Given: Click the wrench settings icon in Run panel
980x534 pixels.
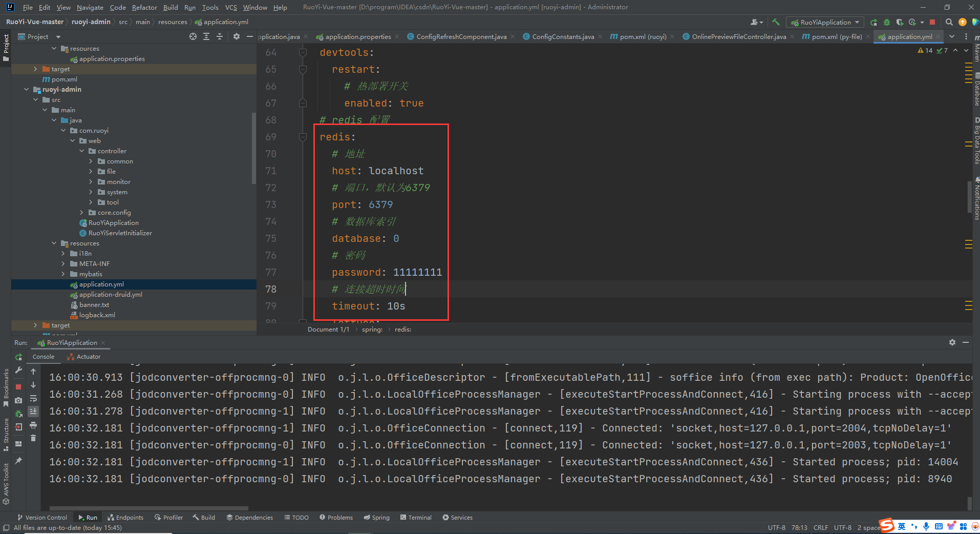Looking at the screenshot, I should [19, 371].
